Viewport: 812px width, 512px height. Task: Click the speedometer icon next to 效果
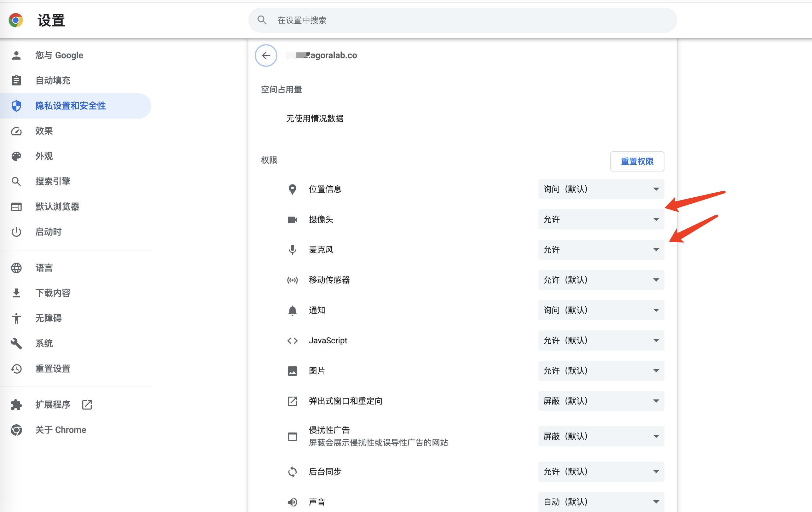(16, 131)
